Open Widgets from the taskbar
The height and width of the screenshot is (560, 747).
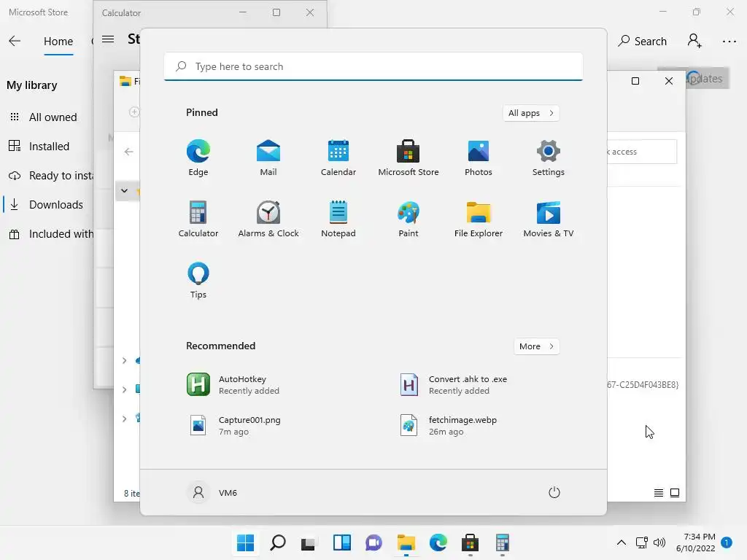341,542
